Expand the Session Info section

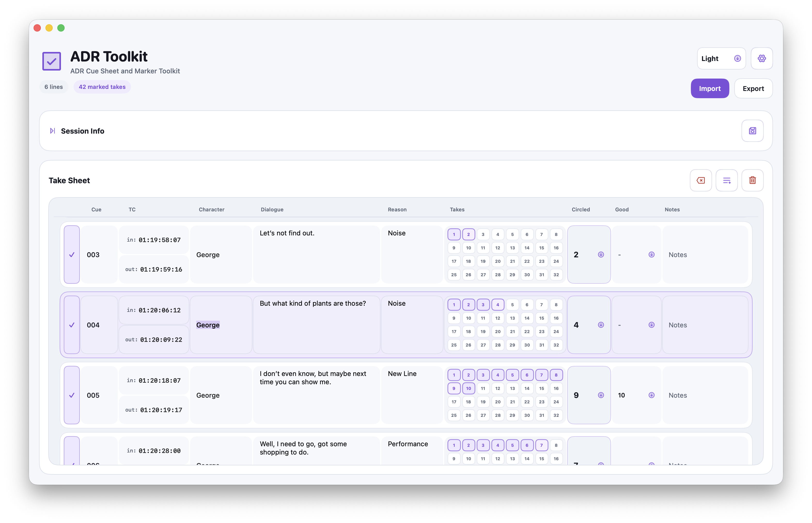click(53, 131)
